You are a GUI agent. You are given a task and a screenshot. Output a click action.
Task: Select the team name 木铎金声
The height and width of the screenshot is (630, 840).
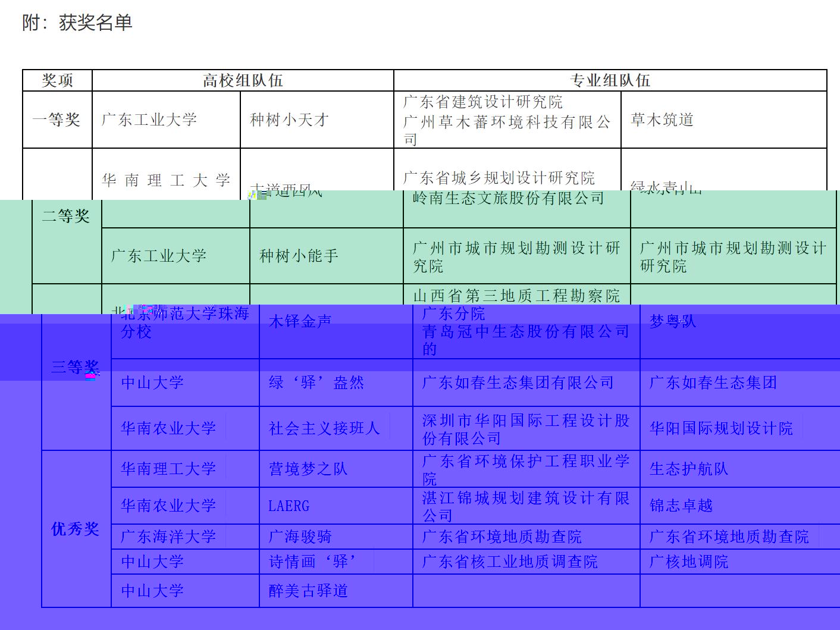300,322
